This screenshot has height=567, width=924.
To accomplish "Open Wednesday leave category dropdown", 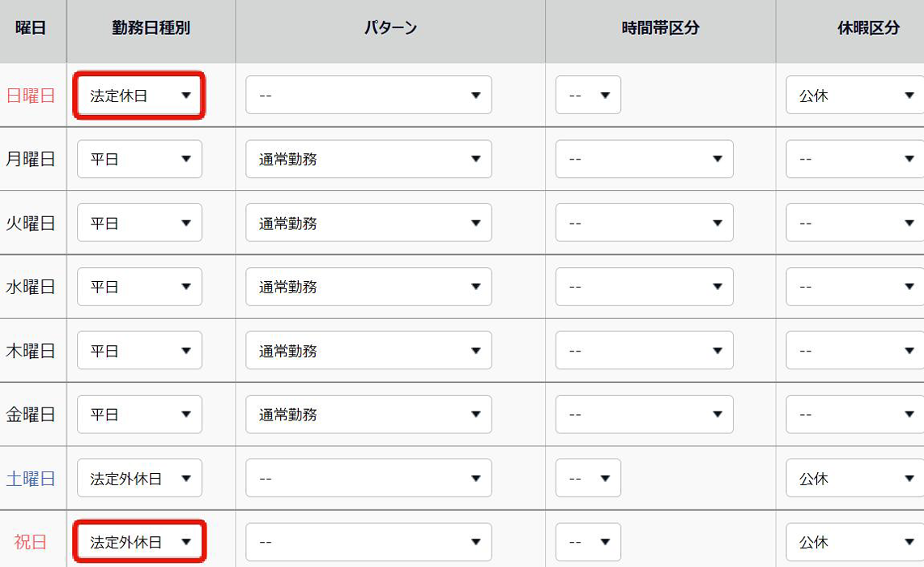I will click(x=855, y=287).
